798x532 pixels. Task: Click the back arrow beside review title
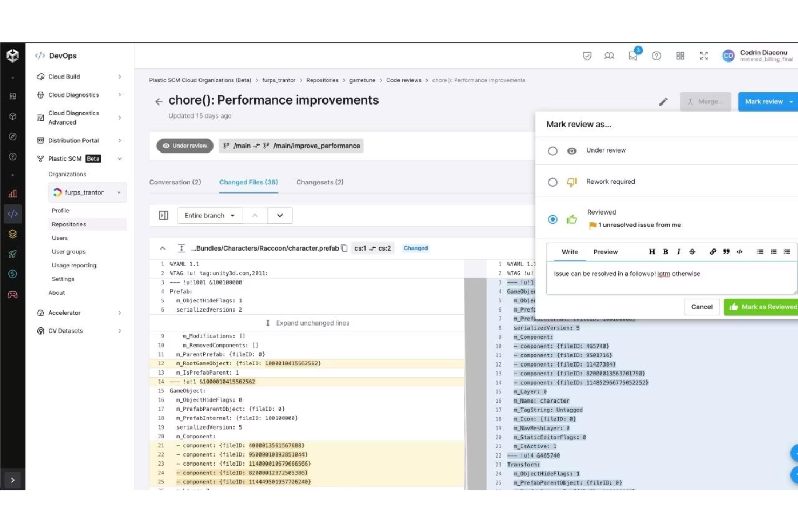tap(159, 101)
